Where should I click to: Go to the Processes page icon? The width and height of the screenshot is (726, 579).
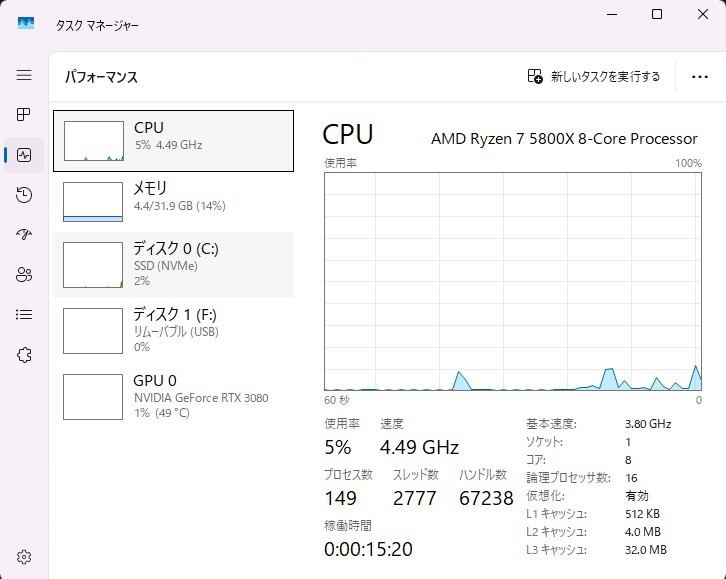coord(24,115)
